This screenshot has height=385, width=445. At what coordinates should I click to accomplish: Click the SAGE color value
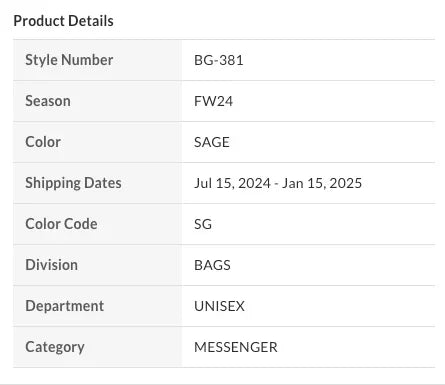tap(212, 142)
